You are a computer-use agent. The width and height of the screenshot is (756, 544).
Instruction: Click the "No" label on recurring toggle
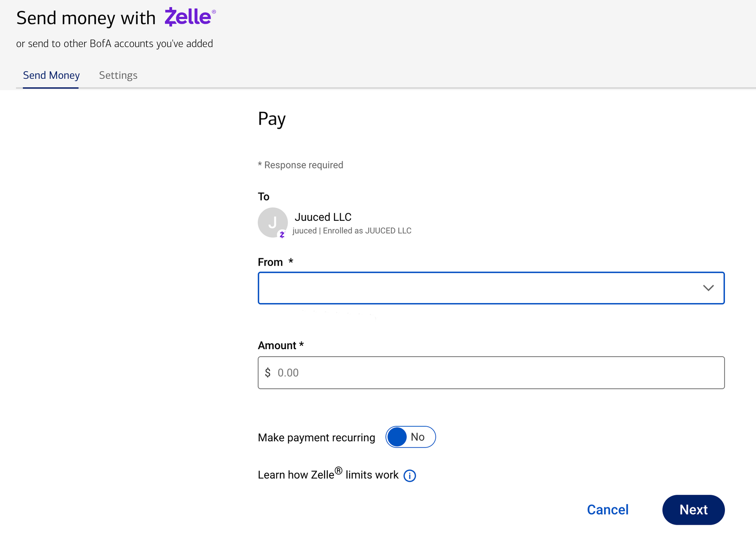pos(417,437)
